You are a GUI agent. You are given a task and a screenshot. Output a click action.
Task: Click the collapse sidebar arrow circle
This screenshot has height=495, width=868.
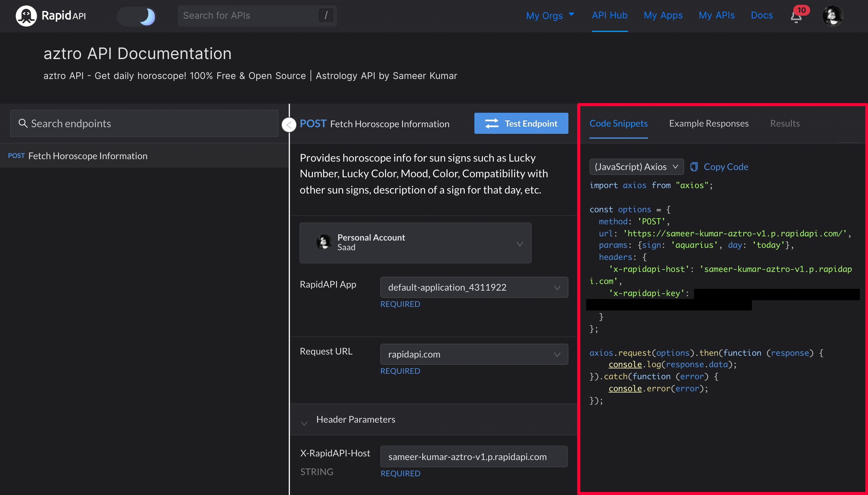289,125
